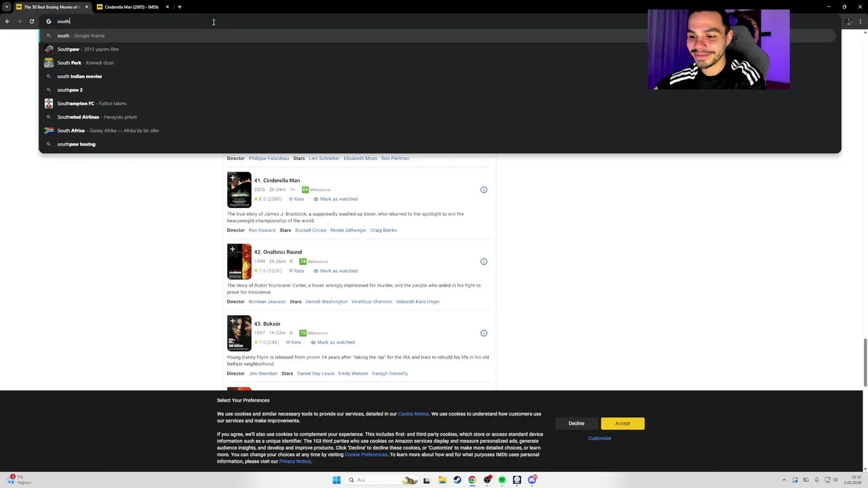Add Onaltıncı Raund to watchlist via plus icon

[x=233, y=249]
